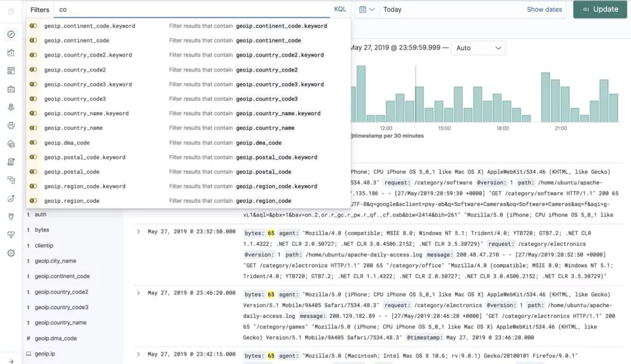Select geoip.country_code3 in the field list
This screenshot has height=364, width=631.
point(61,307)
